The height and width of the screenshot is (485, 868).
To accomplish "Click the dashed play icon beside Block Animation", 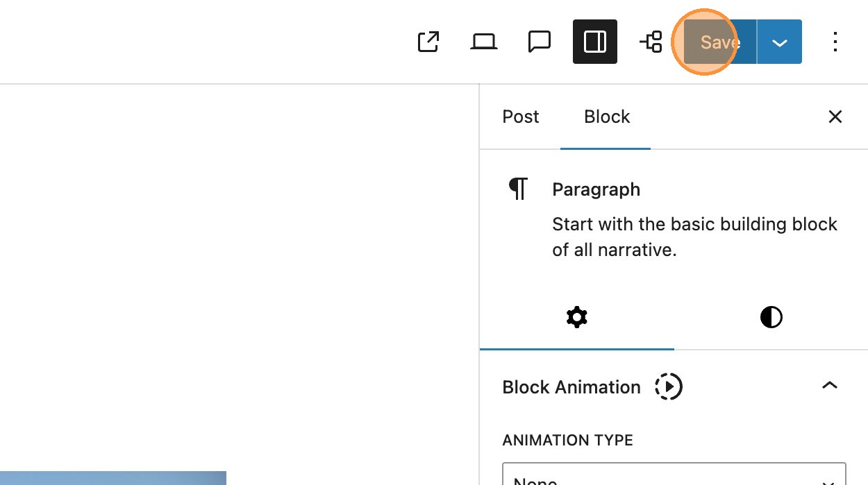I will click(669, 386).
